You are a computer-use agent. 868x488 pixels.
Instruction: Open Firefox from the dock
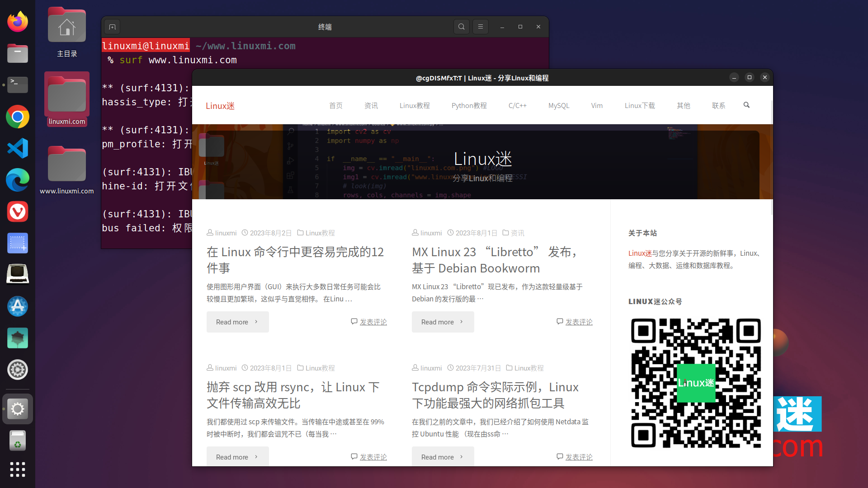[18, 21]
